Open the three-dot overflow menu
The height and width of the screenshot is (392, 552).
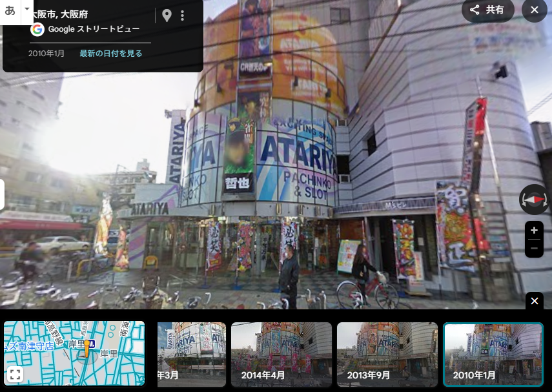(183, 15)
